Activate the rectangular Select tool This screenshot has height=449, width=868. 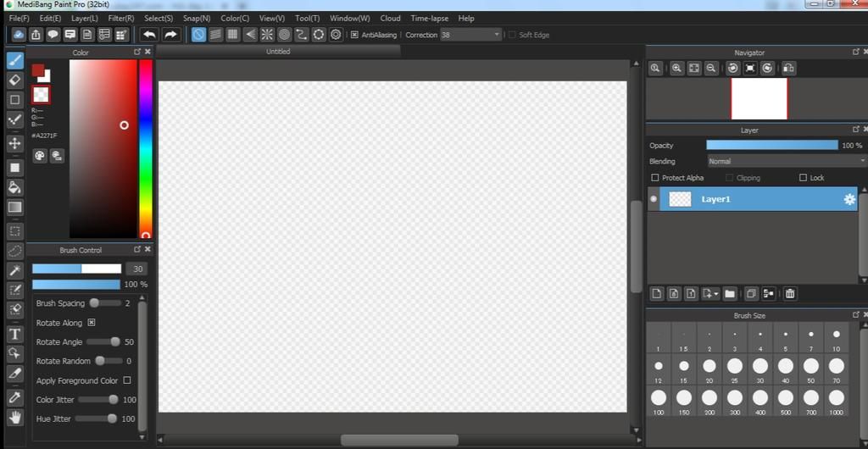point(15,230)
